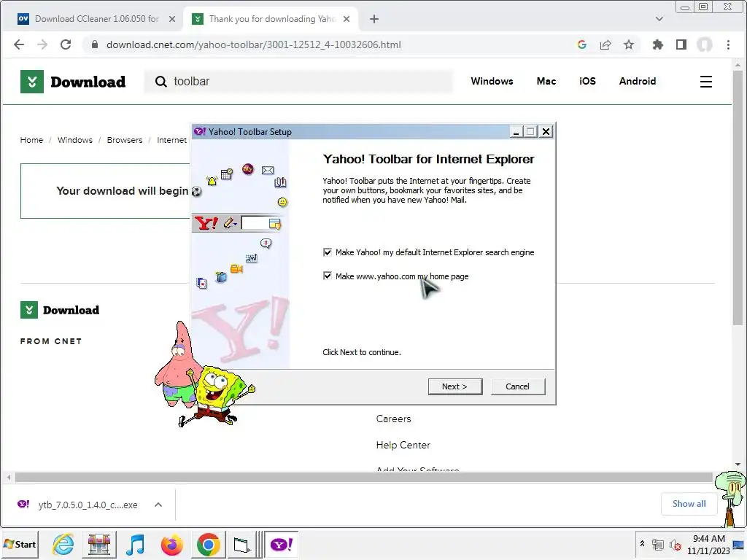The width and height of the screenshot is (747, 560).
Task: Click the search magnifier icon beside toolbar
Action: coord(161,82)
